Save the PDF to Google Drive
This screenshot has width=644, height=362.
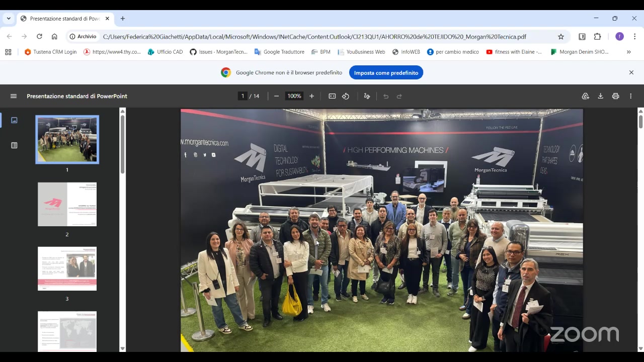tap(585, 96)
